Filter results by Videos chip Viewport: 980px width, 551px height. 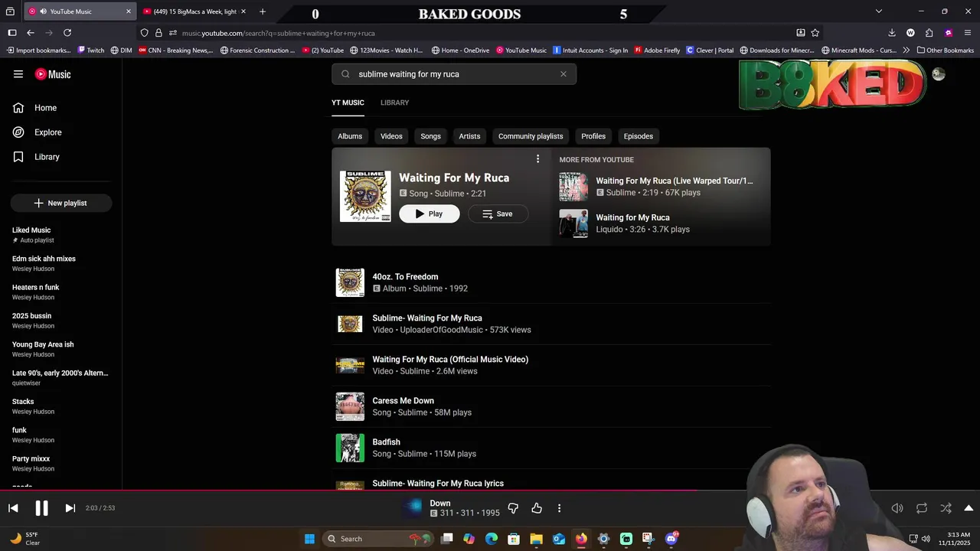[x=391, y=136]
